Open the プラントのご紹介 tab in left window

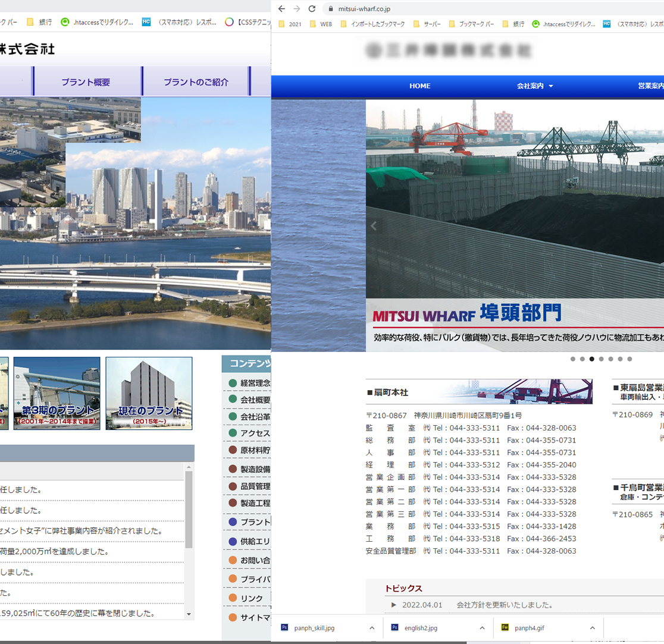coord(196,81)
